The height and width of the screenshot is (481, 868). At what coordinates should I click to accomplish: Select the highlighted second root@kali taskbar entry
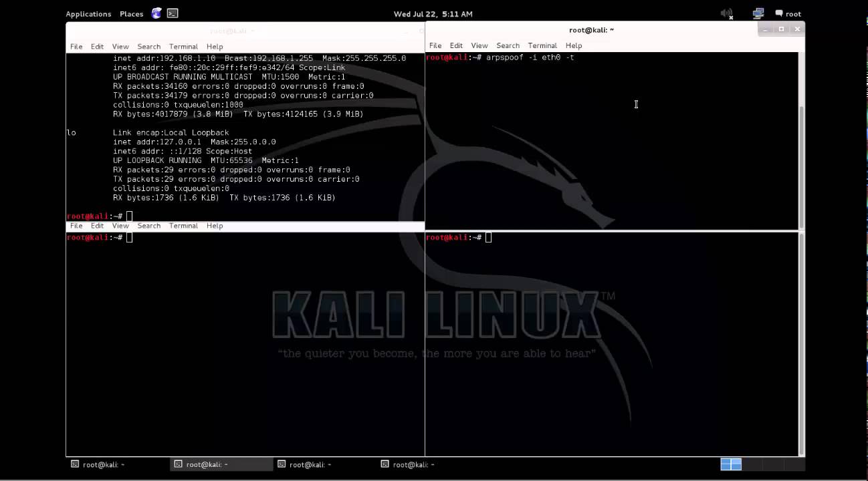click(x=221, y=464)
